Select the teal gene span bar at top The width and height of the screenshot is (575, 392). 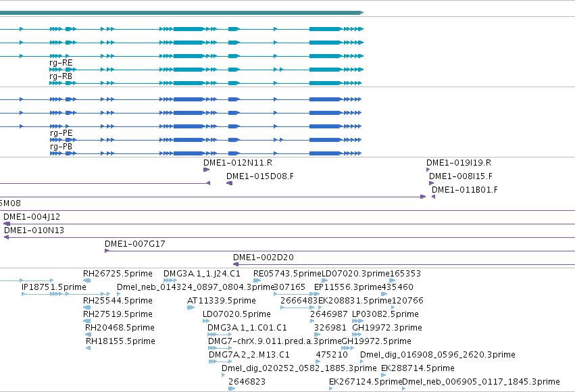pos(182,13)
